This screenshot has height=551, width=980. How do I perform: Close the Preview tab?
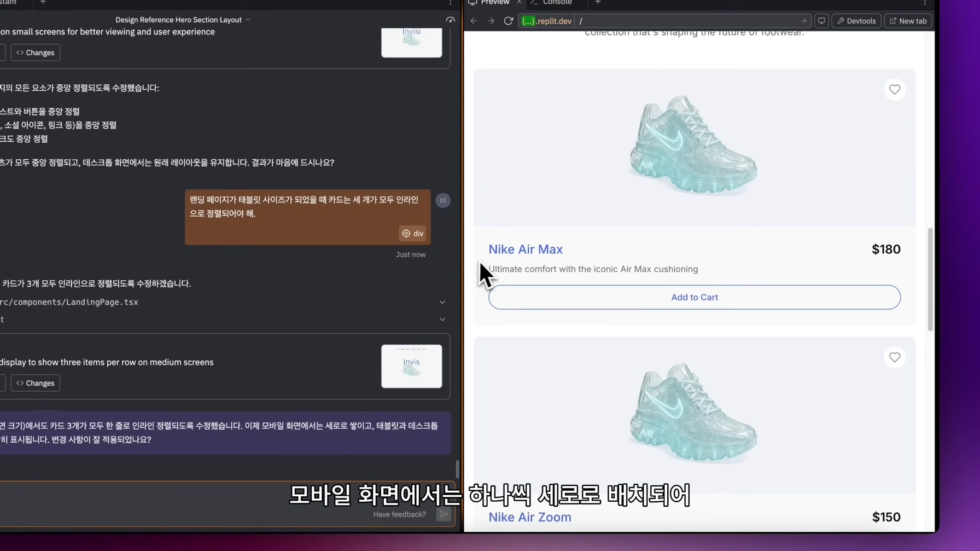[x=519, y=3]
